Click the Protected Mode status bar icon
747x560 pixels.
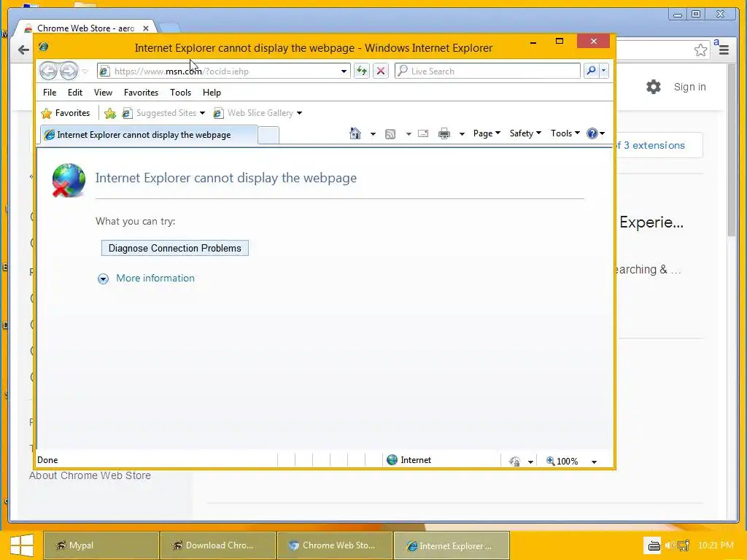pos(514,461)
